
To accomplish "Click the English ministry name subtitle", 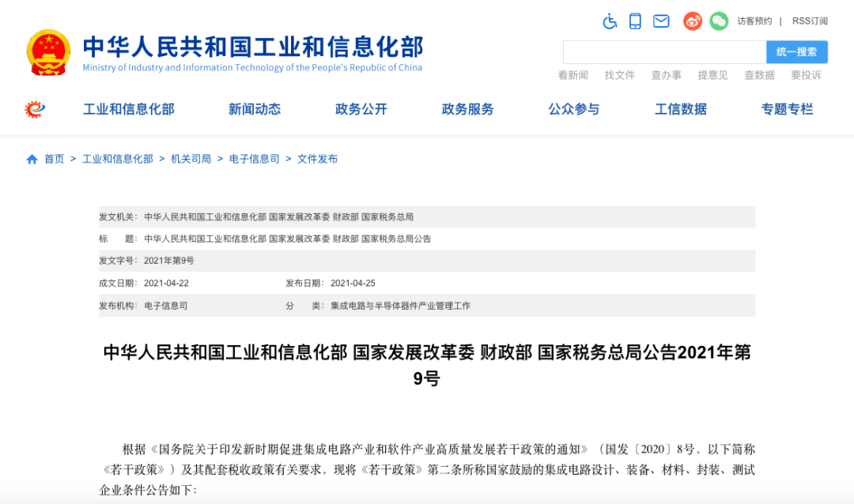I will (x=252, y=67).
